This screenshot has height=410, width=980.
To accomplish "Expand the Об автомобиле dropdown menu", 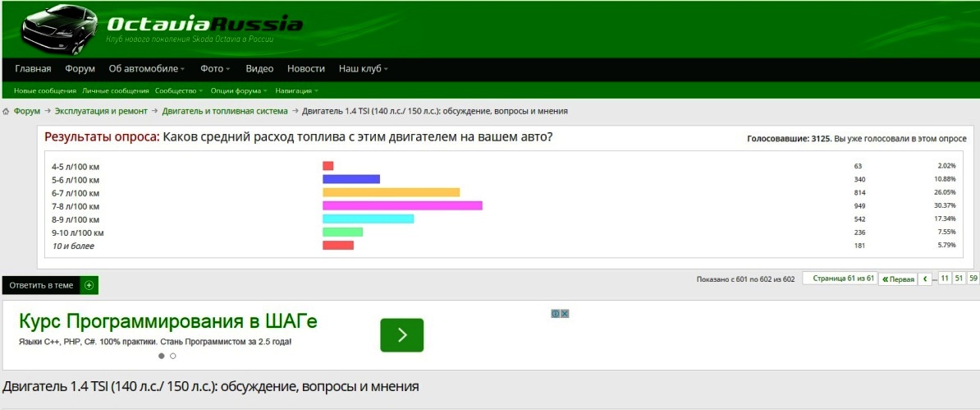I will pos(147,69).
